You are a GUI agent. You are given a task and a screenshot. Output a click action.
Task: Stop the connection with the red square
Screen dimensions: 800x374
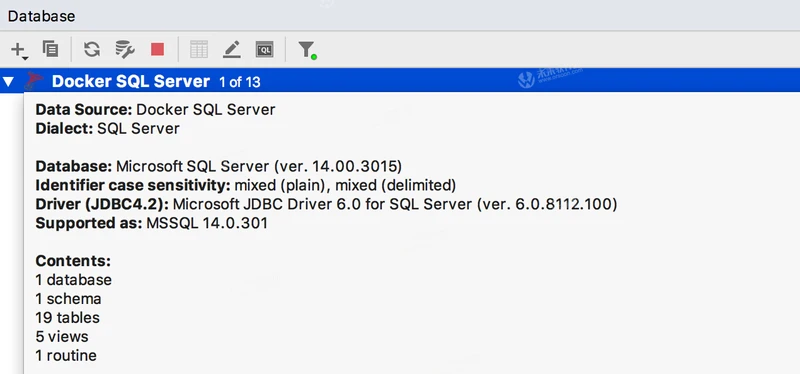pyautogui.click(x=157, y=49)
